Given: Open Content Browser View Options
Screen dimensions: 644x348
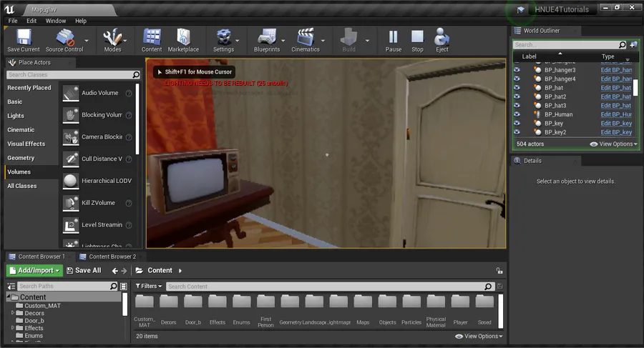Looking at the screenshot, I should [x=479, y=336].
